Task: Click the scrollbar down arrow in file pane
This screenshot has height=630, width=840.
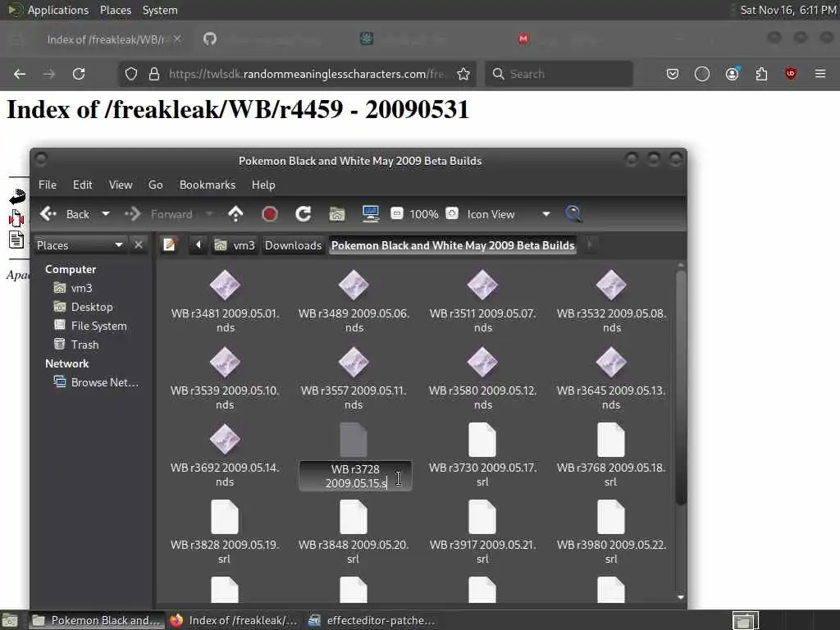Action: tap(681, 597)
